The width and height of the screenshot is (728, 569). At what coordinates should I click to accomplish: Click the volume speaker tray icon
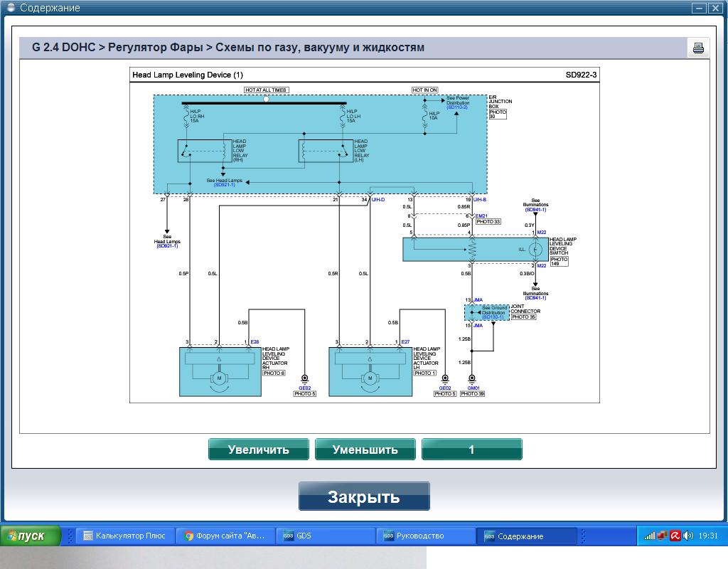tap(688, 536)
